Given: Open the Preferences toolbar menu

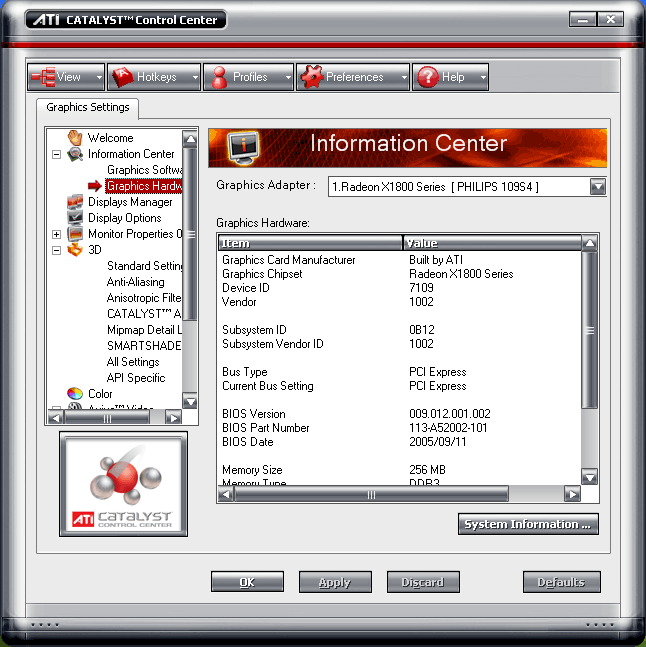Looking at the screenshot, I should (x=353, y=77).
